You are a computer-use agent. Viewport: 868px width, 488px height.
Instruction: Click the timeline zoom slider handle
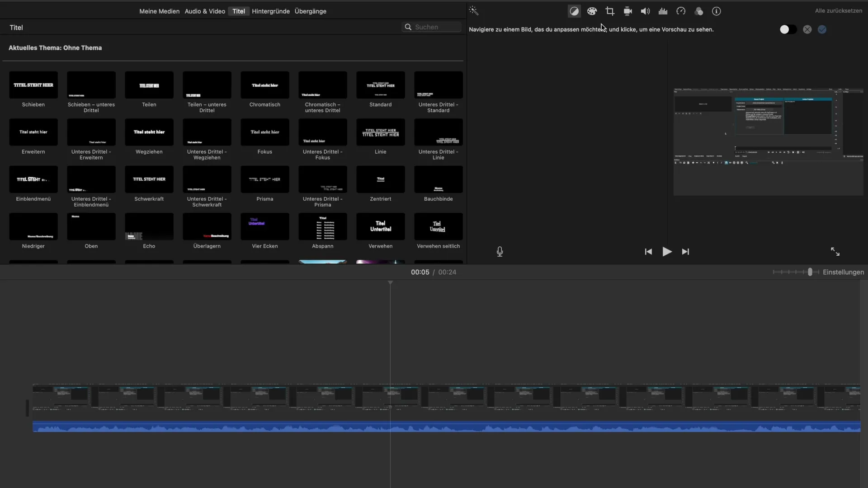(x=810, y=272)
